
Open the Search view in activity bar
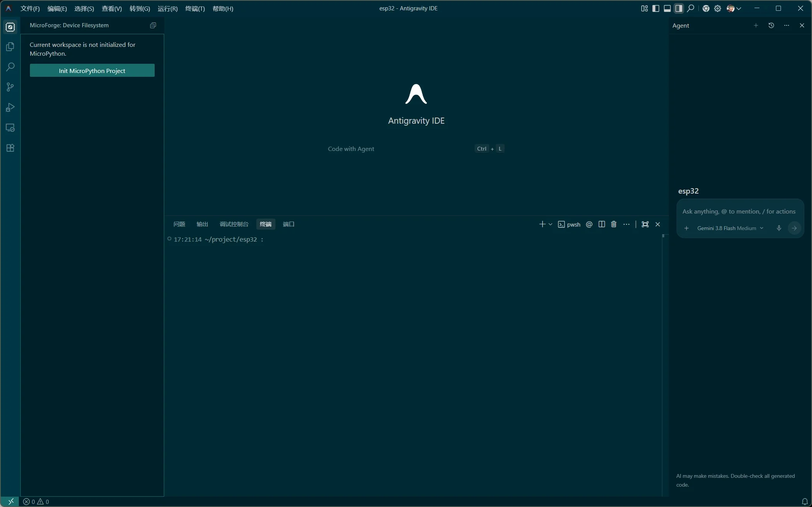(x=10, y=67)
